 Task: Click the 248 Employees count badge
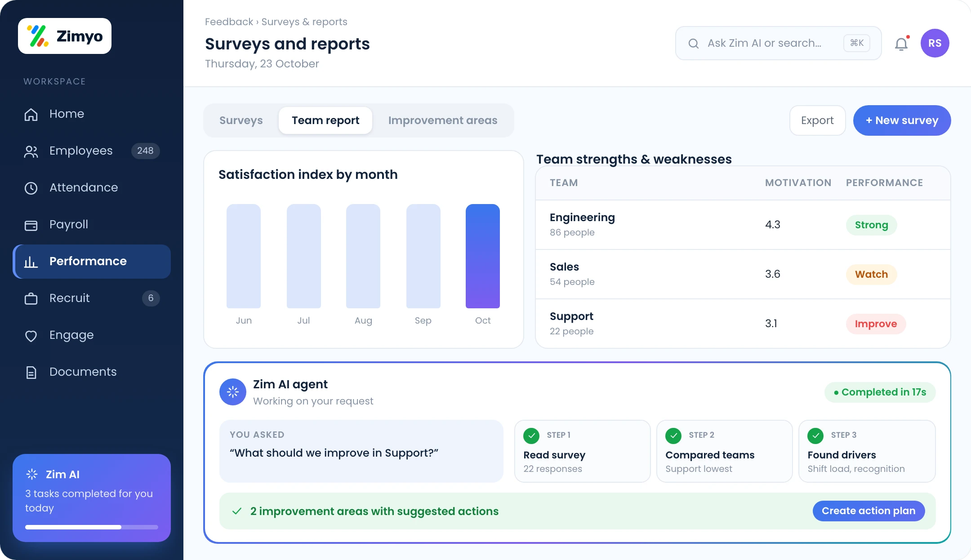click(145, 151)
